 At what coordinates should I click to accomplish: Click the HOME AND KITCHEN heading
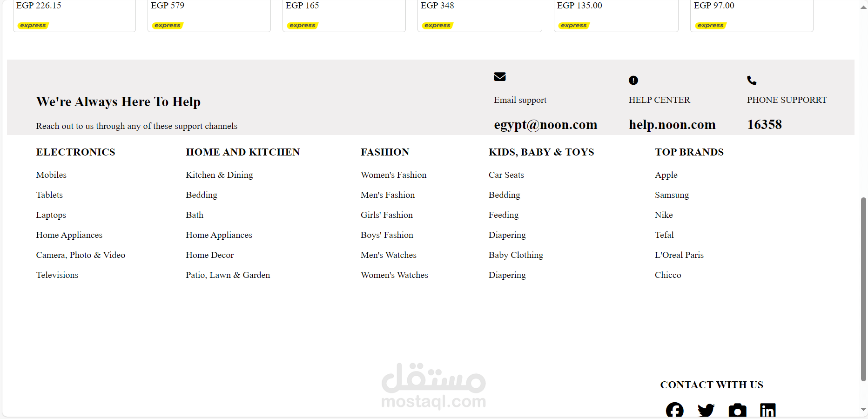tap(243, 152)
